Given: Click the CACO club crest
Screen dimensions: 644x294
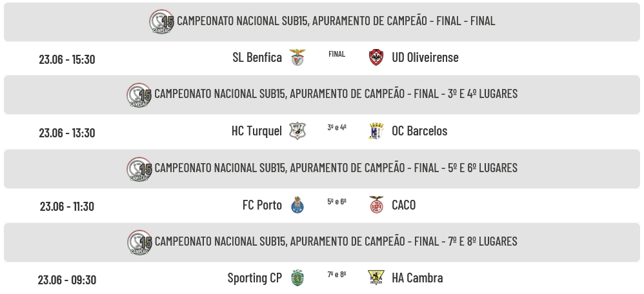Looking at the screenshot, I should tap(376, 204).
